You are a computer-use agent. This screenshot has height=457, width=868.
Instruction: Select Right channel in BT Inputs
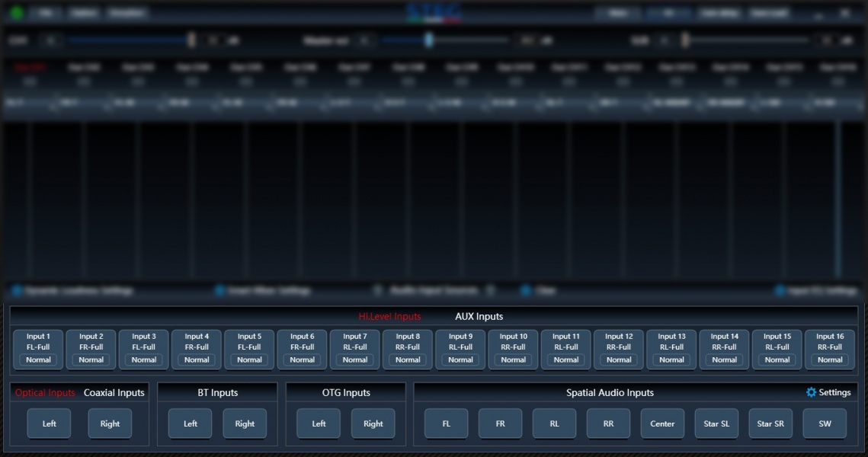pyautogui.click(x=245, y=423)
